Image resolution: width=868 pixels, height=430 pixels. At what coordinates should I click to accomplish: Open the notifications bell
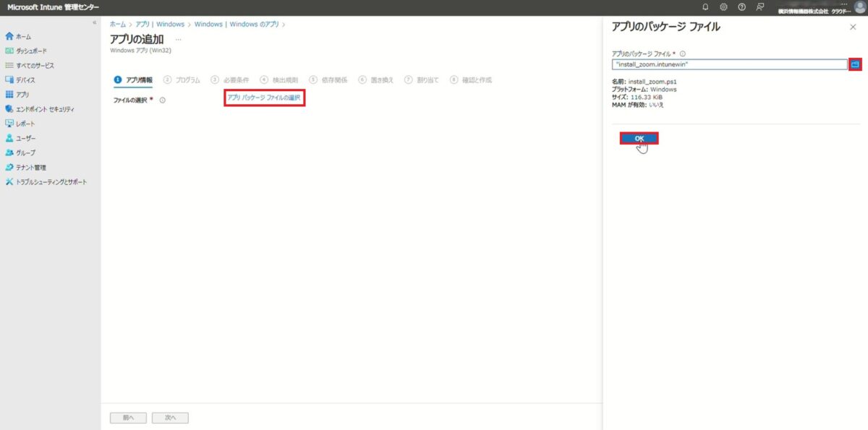pyautogui.click(x=705, y=7)
